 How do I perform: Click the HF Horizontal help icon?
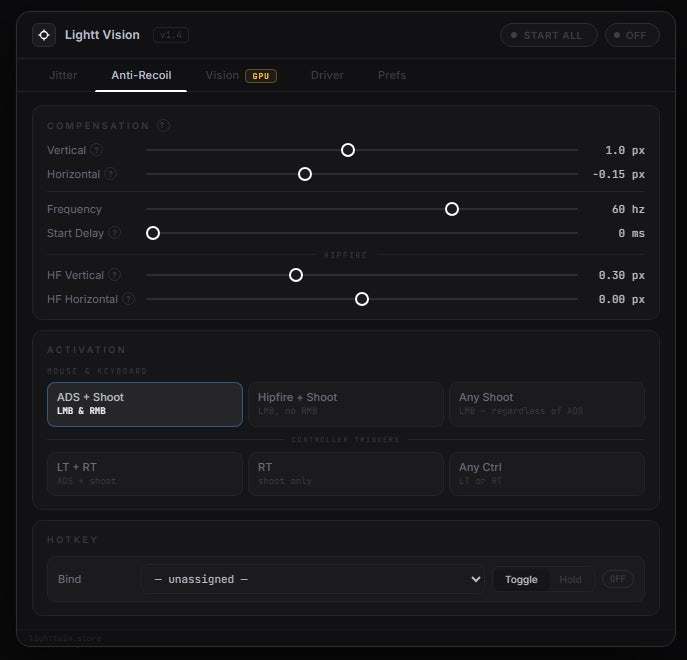click(128, 299)
